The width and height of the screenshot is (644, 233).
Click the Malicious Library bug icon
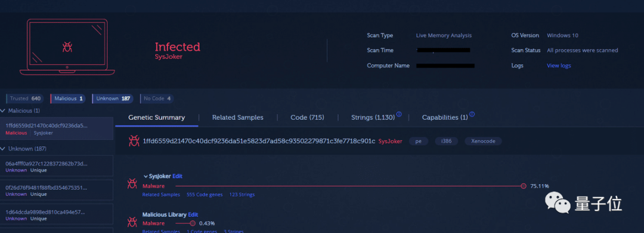pos(132,222)
